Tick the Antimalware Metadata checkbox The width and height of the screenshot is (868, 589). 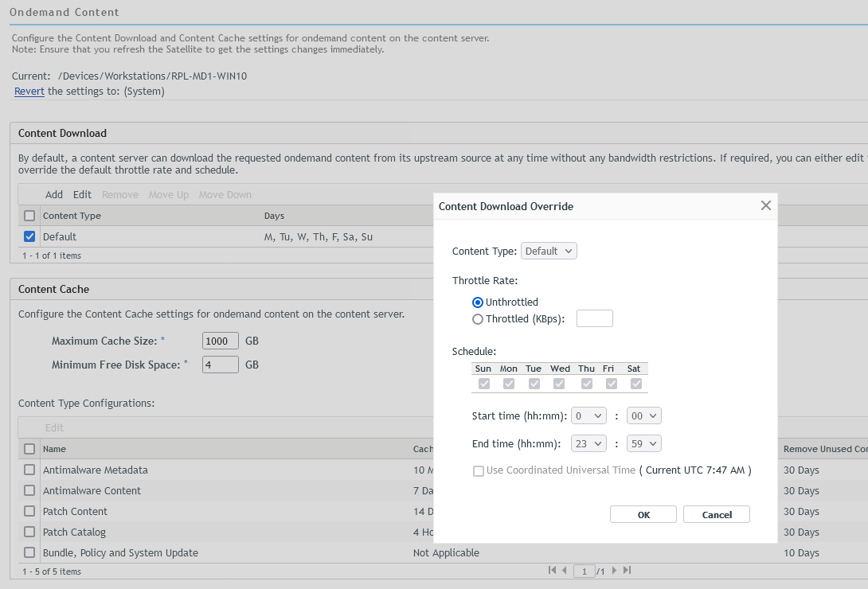(29, 470)
